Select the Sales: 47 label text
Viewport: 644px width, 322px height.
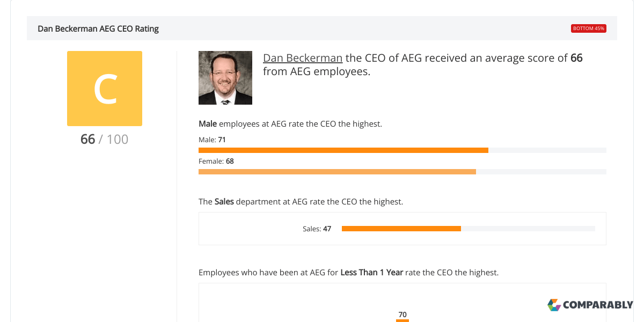tap(317, 228)
